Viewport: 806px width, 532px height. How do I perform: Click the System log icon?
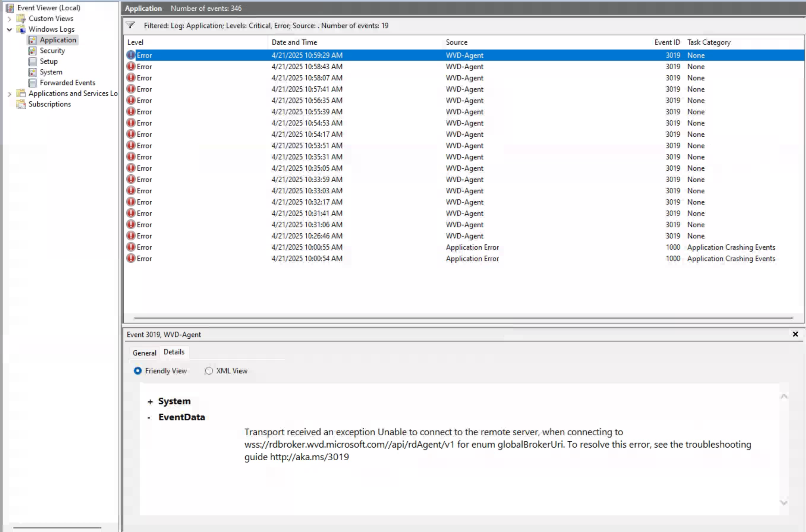click(32, 72)
